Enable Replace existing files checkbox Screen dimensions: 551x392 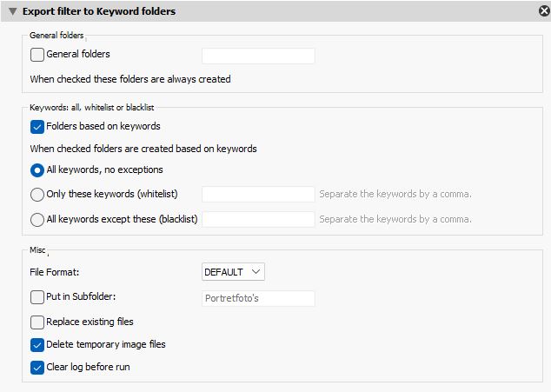(x=37, y=322)
